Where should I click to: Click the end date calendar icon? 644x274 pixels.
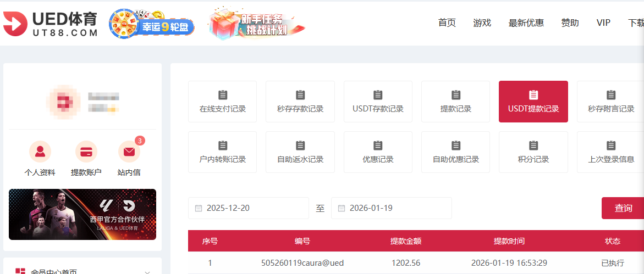(342, 209)
